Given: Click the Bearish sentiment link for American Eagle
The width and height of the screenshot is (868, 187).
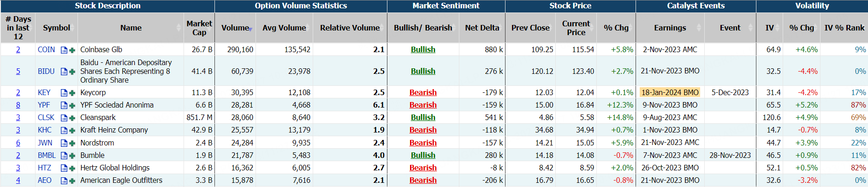Looking at the screenshot, I should coord(423,180).
